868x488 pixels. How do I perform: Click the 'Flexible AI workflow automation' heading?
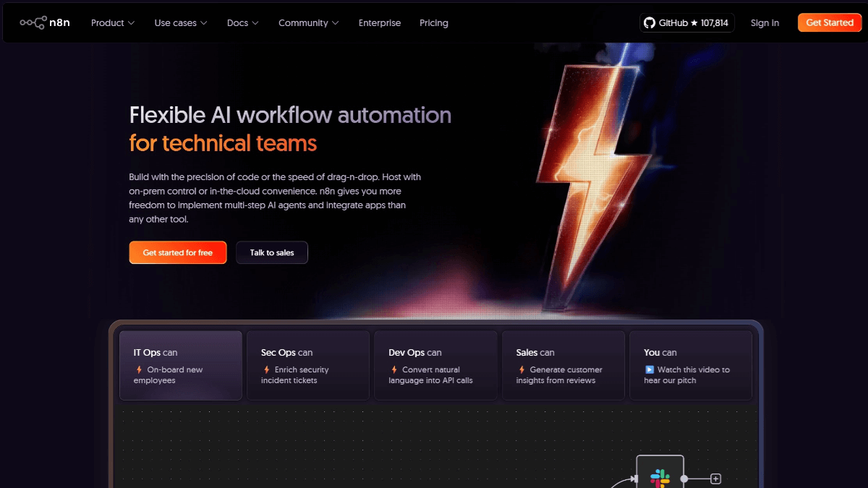[x=290, y=115]
